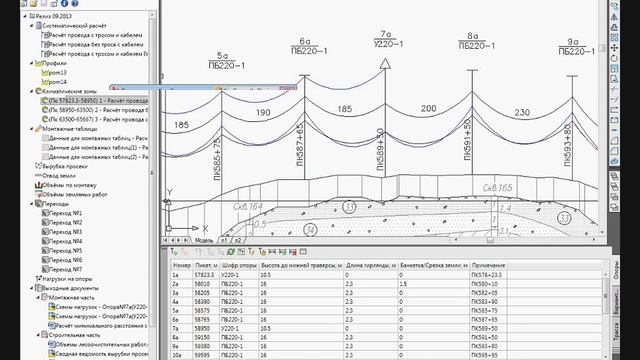Click span label 230 in drawing

[x=522, y=112]
